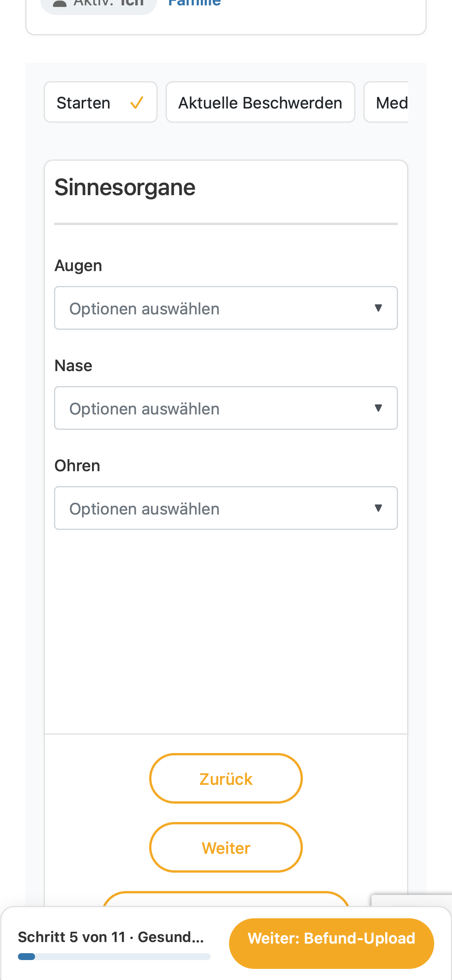Click the Ohren dropdown arrow
This screenshot has width=452, height=980.
tap(378, 508)
